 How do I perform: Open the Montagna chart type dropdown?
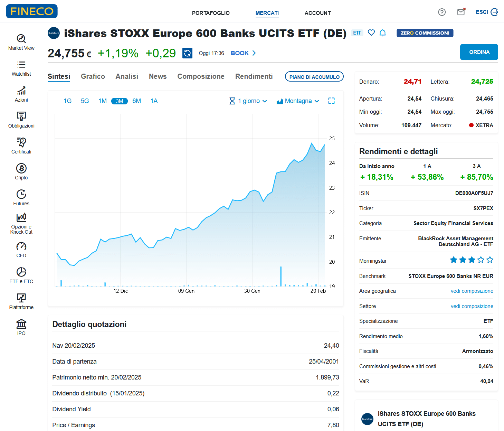(298, 101)
